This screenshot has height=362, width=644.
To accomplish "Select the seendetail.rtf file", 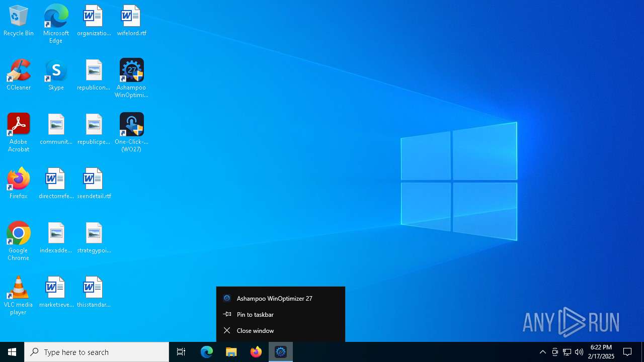I will pos(94,184).
